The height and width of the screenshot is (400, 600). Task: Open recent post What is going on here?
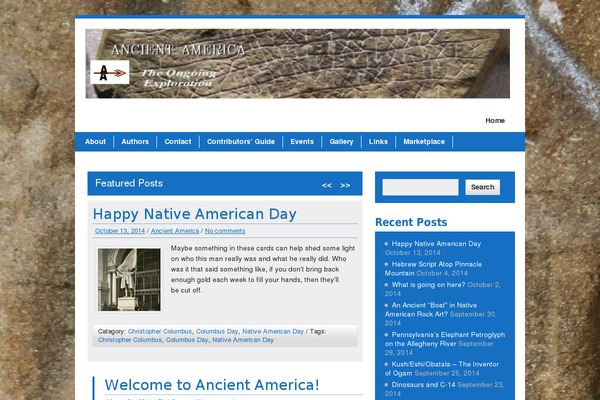click(428, 285)
